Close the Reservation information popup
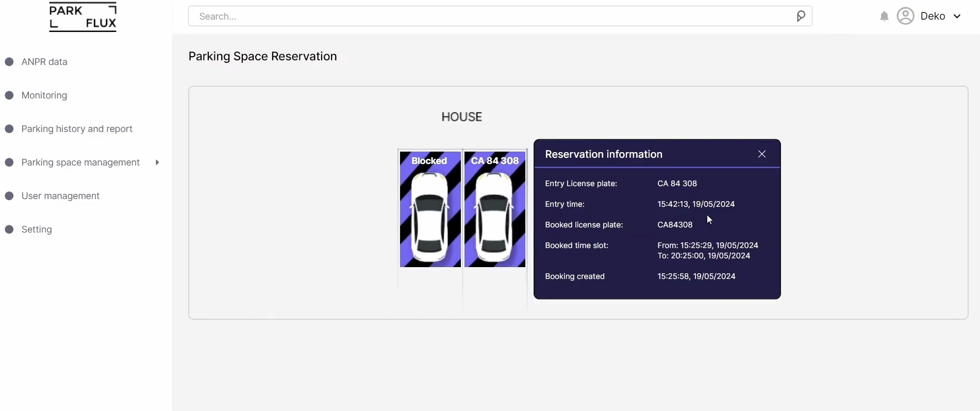 [762, 154]
